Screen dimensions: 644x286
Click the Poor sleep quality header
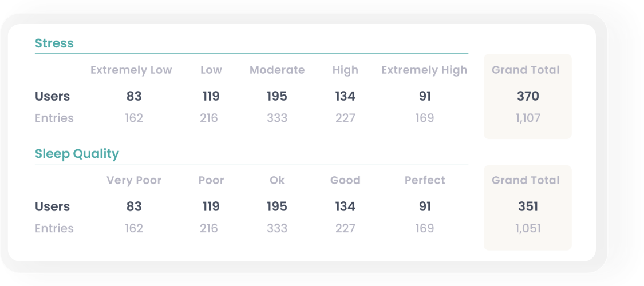[211, 181]
